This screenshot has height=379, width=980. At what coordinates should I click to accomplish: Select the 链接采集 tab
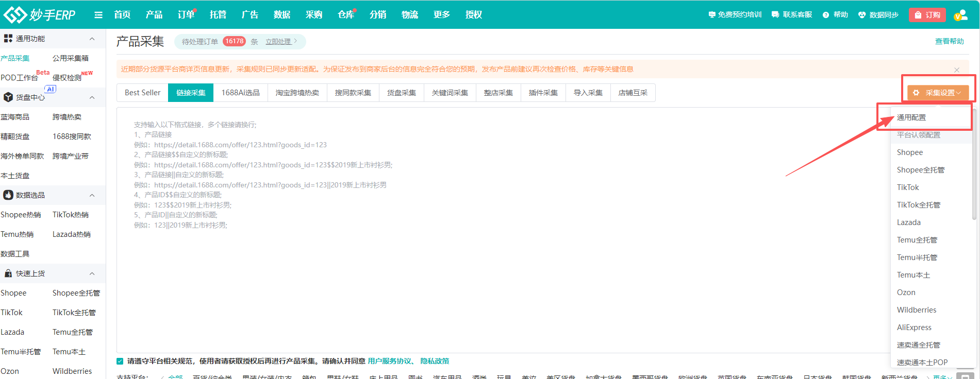[191, 93]
